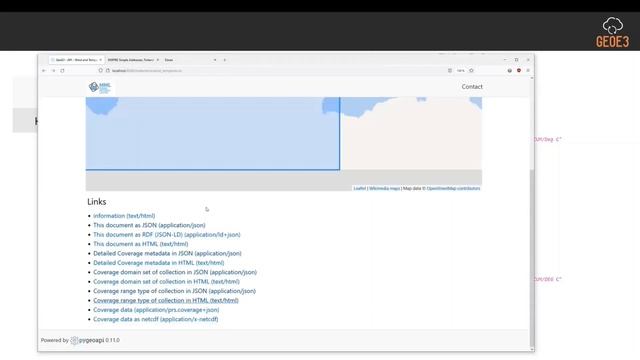Click the red extension icon in toolbar
The image size is (640, 360).
519,71
